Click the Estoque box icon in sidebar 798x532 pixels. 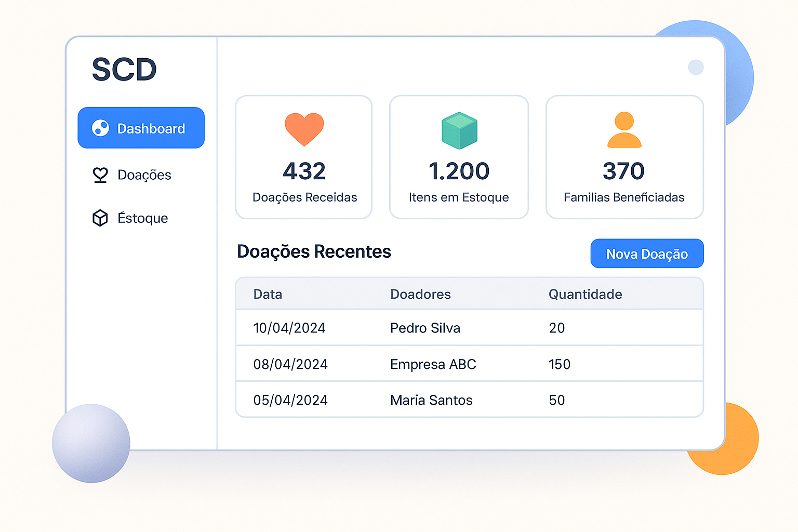point(100,218)
